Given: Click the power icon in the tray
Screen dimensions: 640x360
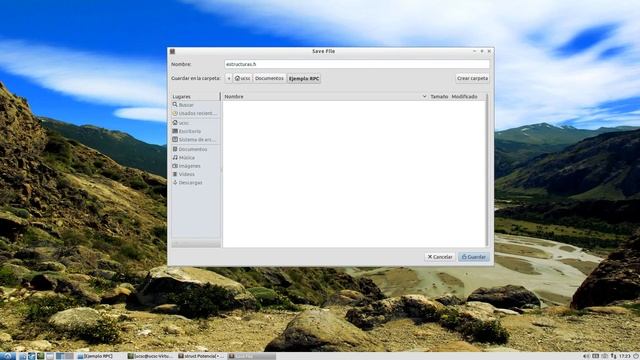Looking at the screenshot, I should [636, 356].
